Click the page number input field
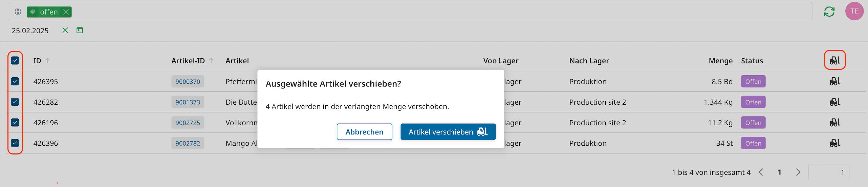 point(828,172)
